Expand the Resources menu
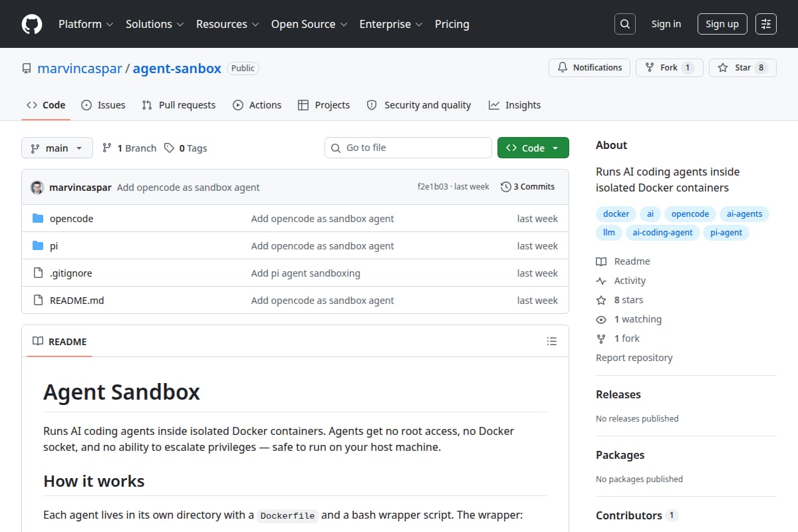This screenshot has width=798, height=532. (x=228, y=24)
